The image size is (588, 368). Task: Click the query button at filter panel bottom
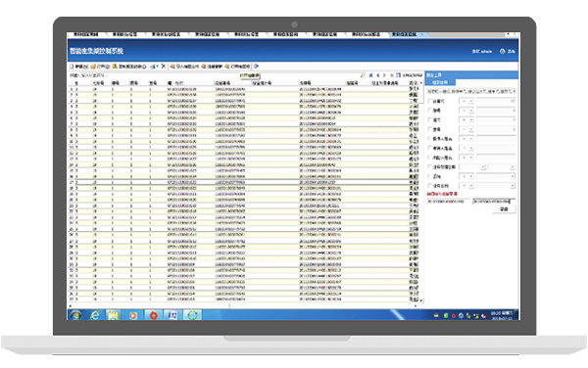(504, 209)
